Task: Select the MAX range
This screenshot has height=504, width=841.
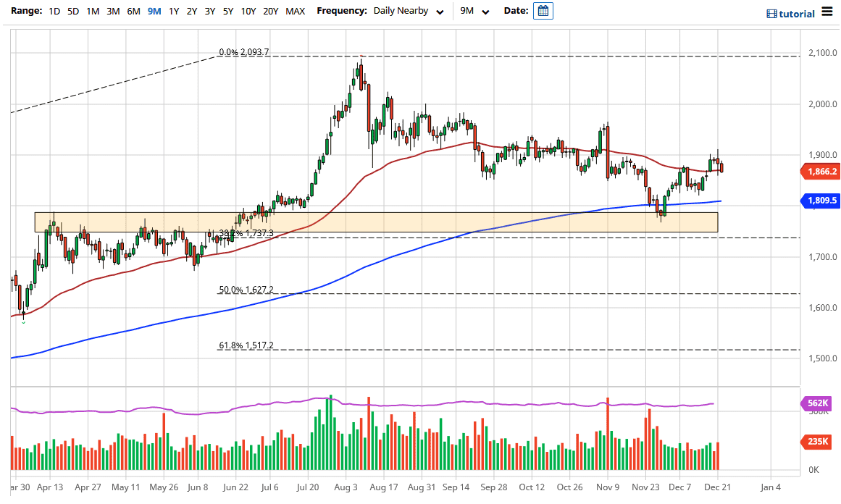Action: pos(295,12)
